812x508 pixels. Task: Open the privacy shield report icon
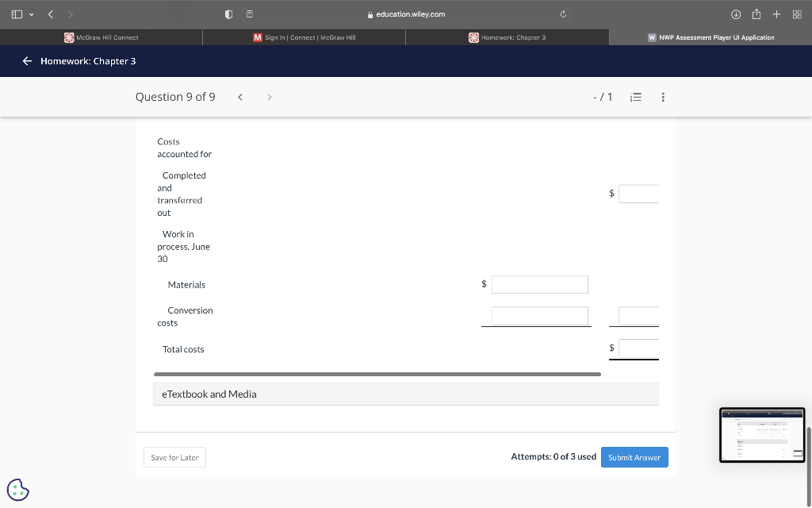pyautogui.click(x=228, y=14)
